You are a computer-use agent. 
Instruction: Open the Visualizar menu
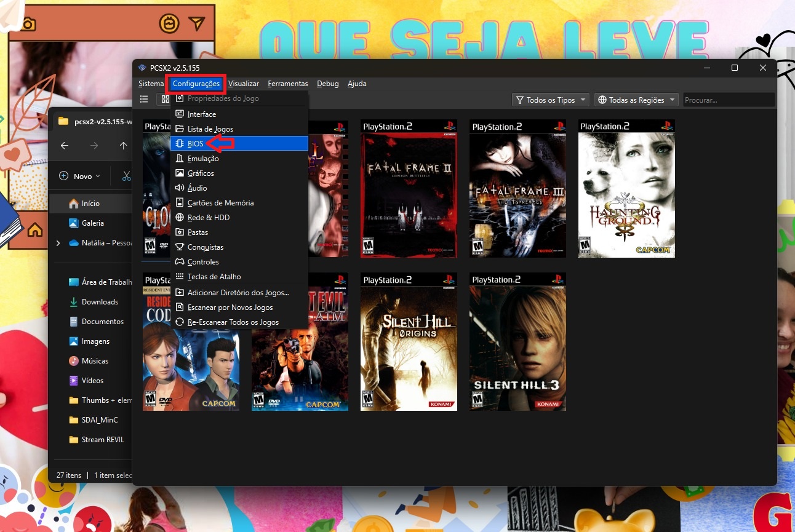click(244, 84)
